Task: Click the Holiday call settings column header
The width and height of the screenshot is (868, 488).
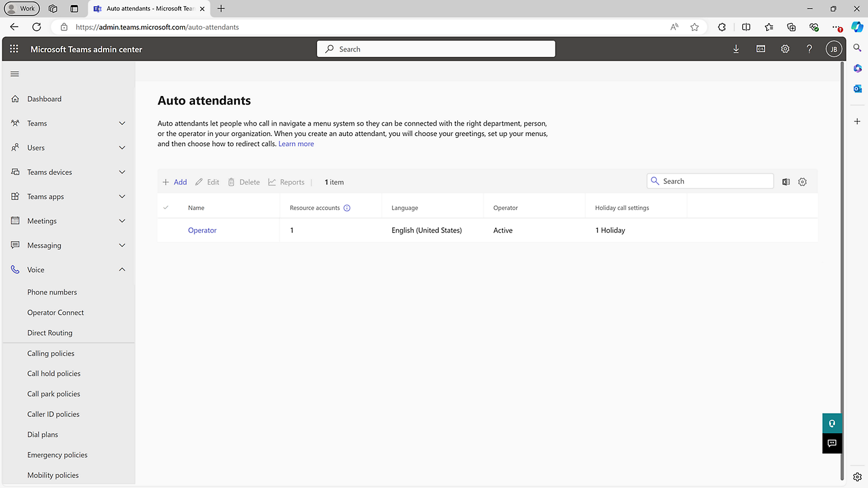Action: tap(622, 208)
